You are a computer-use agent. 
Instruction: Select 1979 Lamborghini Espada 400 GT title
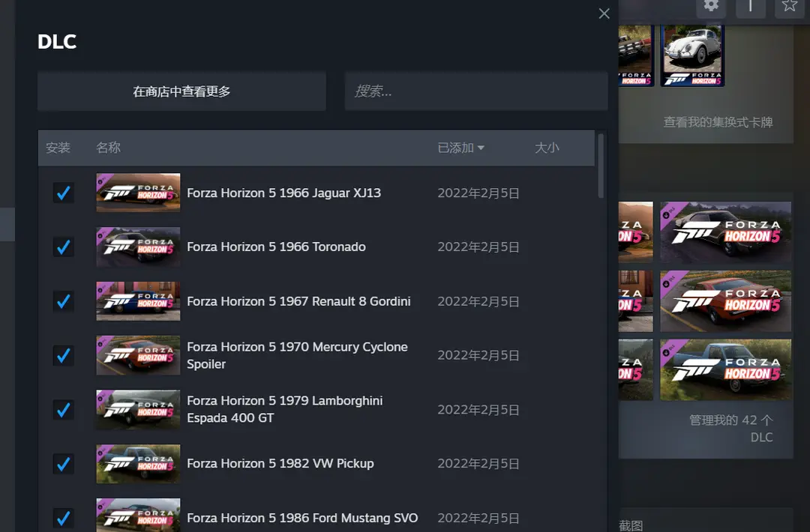pyautogui.click(x=285, y=409)
